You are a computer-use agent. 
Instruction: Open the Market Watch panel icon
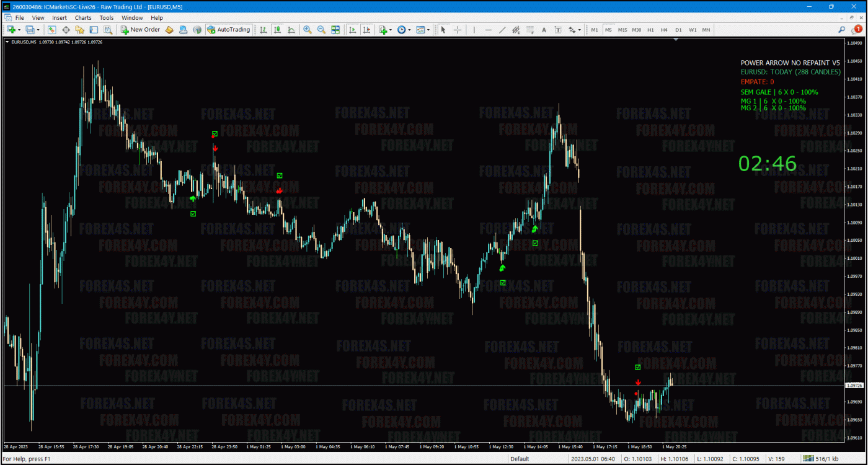[52, 30]
